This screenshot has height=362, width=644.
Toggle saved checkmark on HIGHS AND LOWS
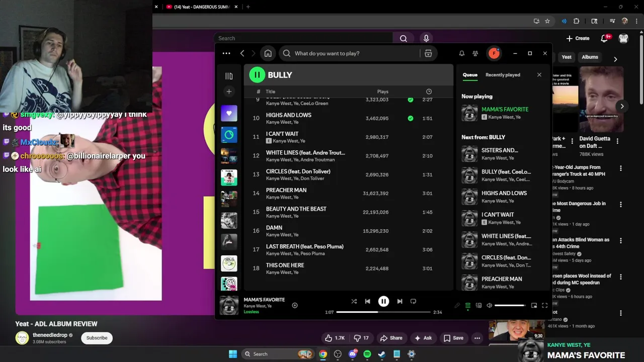410,118
